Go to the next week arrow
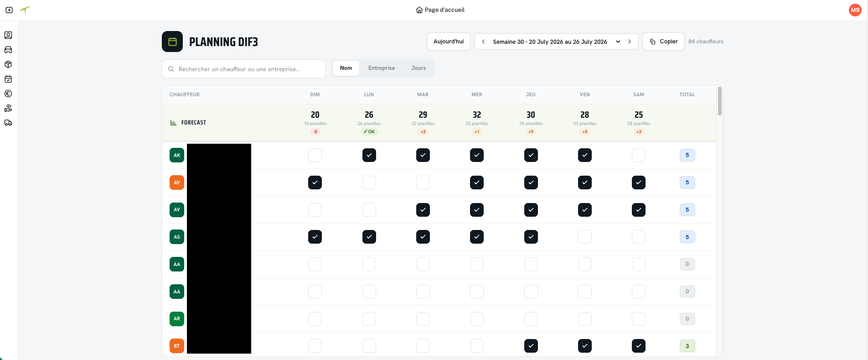The height and width of the screenshot is (360, 868). pos(630,42)
